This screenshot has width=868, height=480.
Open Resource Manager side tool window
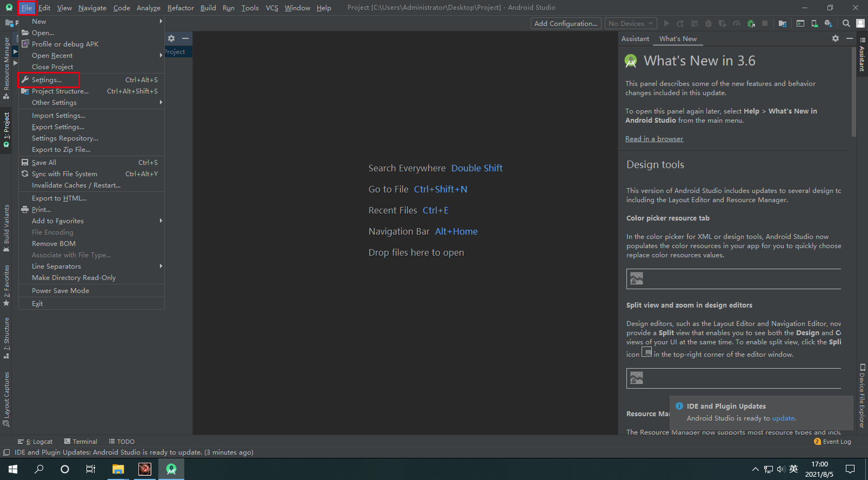(6, 68)
